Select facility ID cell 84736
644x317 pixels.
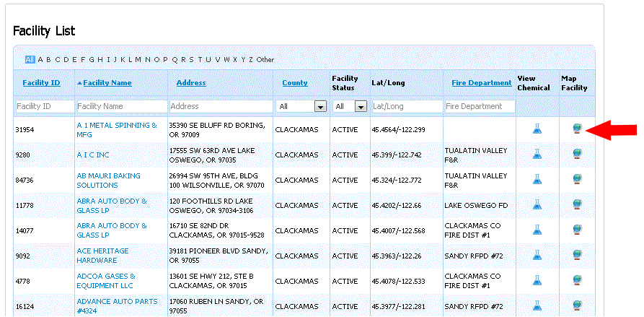(25, 180)
